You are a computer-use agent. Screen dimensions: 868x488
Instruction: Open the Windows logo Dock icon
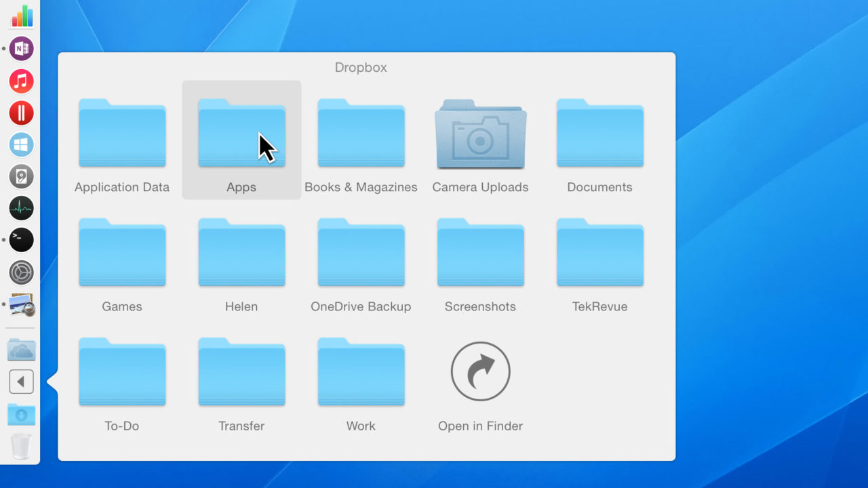22,144
